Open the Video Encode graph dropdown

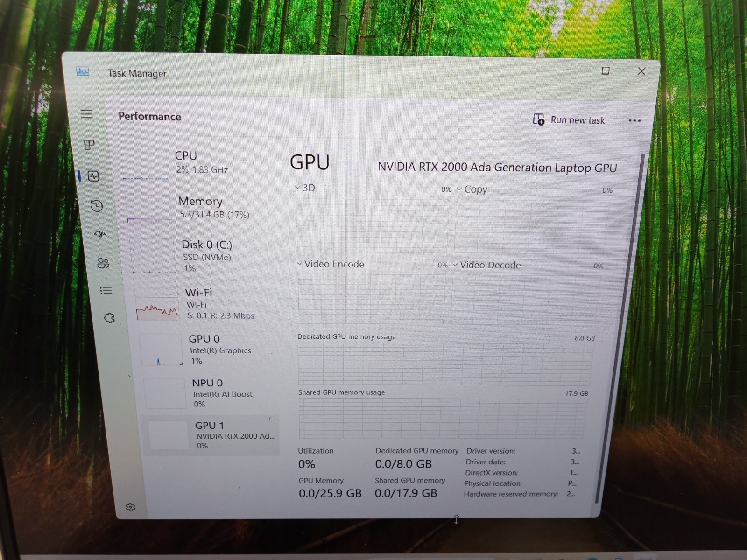(331, 264)
